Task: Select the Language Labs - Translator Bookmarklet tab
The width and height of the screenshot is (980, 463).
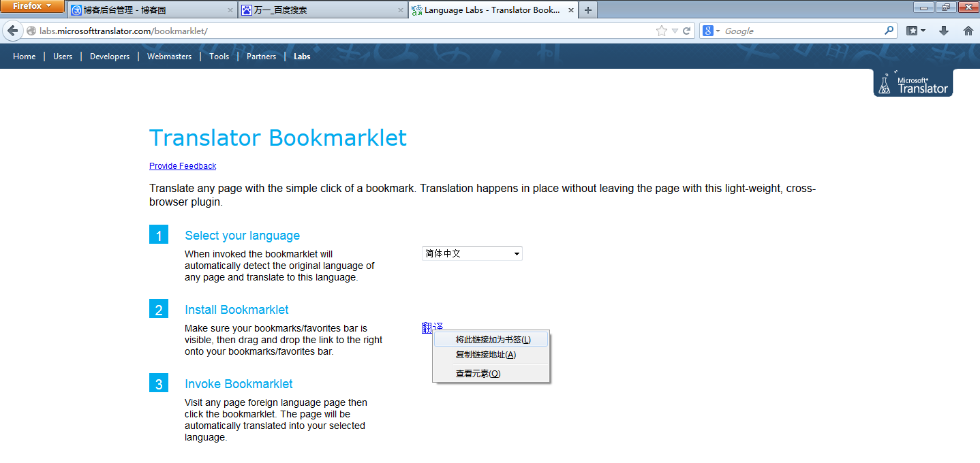Action: (493, 10)
